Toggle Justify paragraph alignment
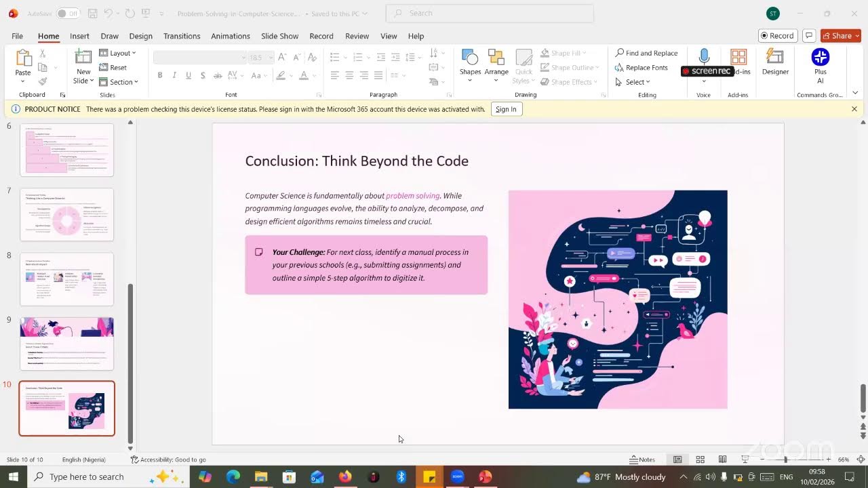 pos(378,75)
